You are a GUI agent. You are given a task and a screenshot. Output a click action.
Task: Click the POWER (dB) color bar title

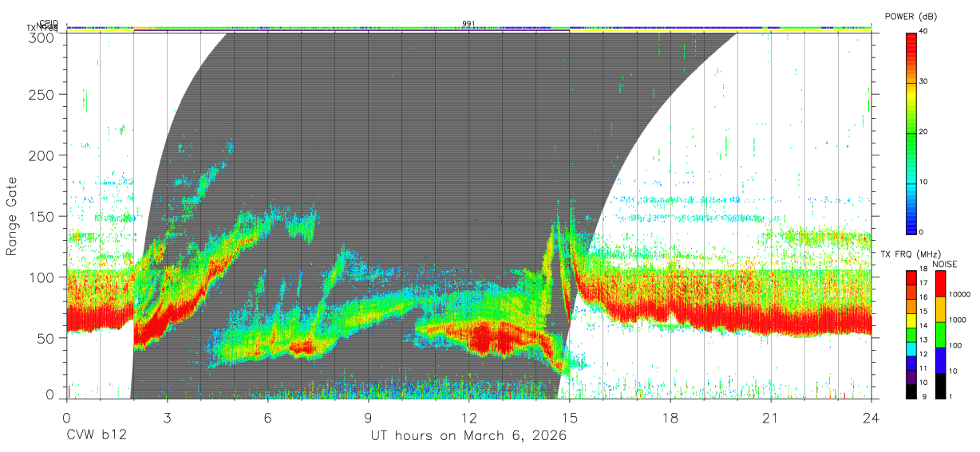click(911, 17)
